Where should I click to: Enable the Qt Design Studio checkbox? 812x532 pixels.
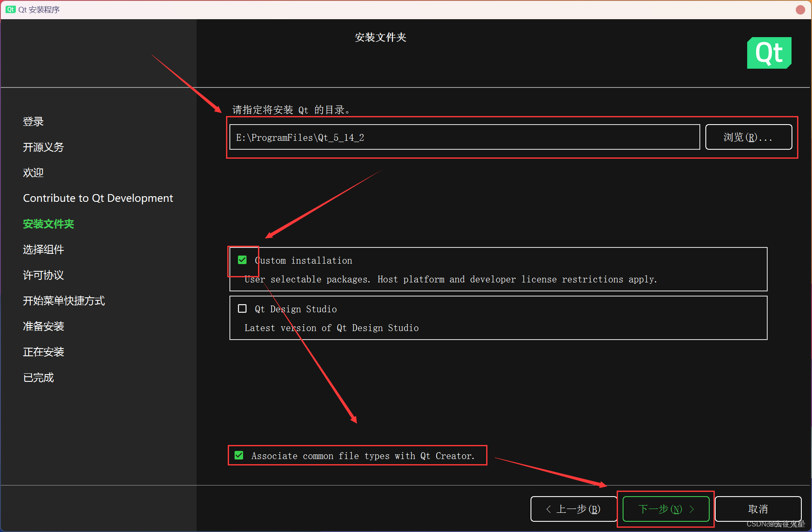[x=242, y=308]
